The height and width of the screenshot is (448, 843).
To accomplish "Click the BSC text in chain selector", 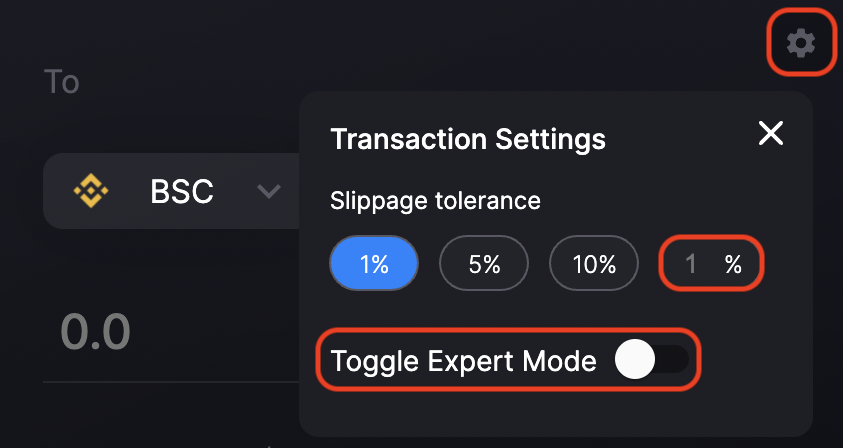I will pyautogui.click(x=182, y=191).
